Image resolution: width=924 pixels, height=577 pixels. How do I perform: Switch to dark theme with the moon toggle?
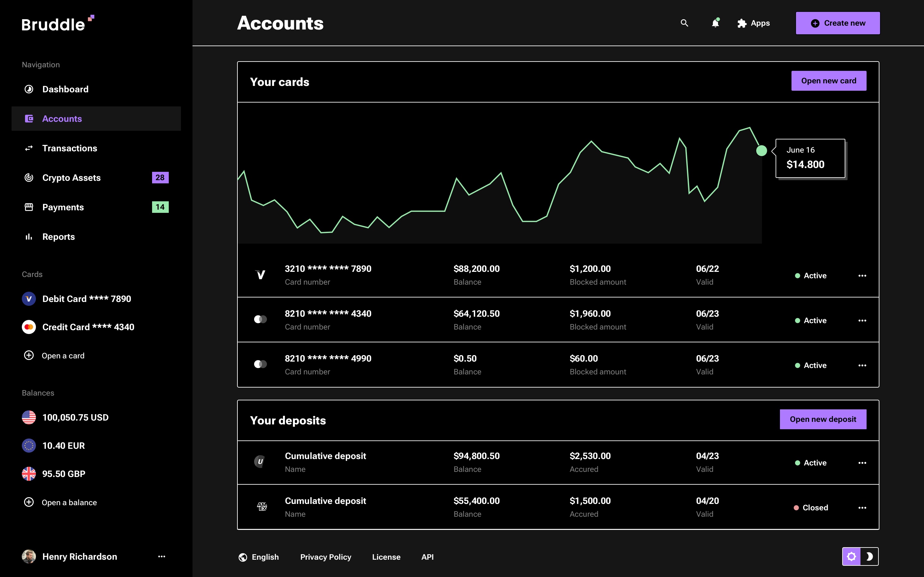(x=869, y=556)
